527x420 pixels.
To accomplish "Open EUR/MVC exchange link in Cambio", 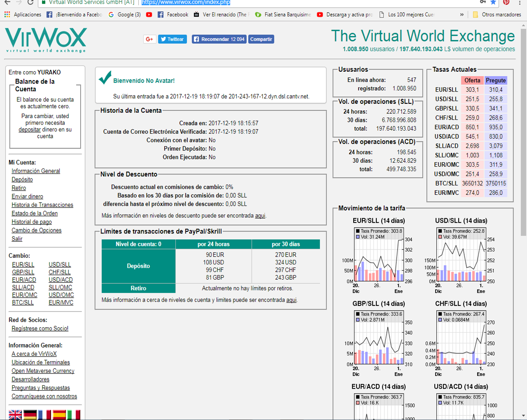I will pyautogui.click(x=61, y=302).
